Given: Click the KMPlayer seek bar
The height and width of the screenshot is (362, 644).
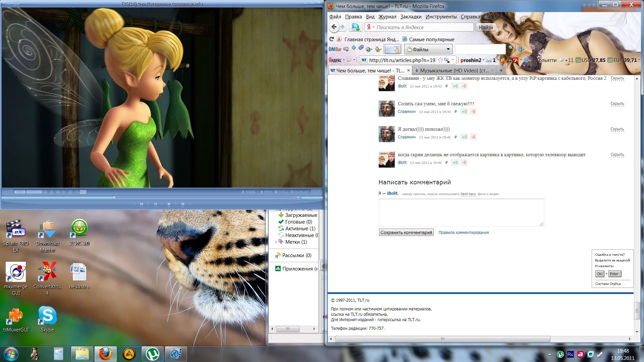Looking at the screenshot, I should tap(148, 198).
